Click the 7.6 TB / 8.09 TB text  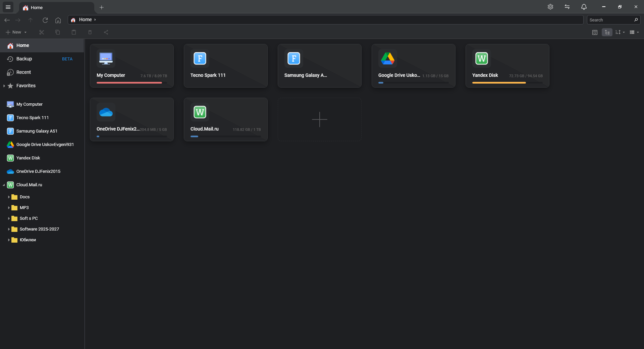coord(154,76)
